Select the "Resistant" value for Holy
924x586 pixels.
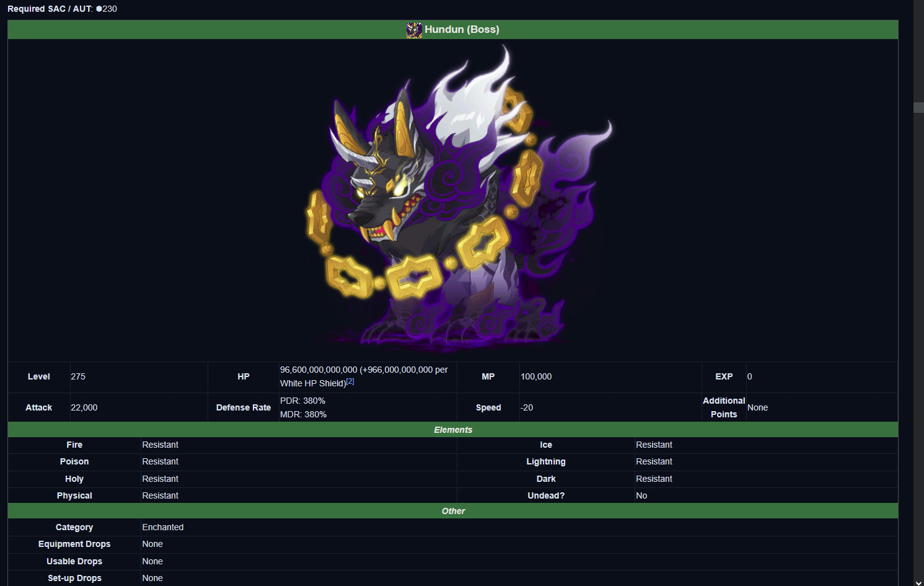click(160, 479)
